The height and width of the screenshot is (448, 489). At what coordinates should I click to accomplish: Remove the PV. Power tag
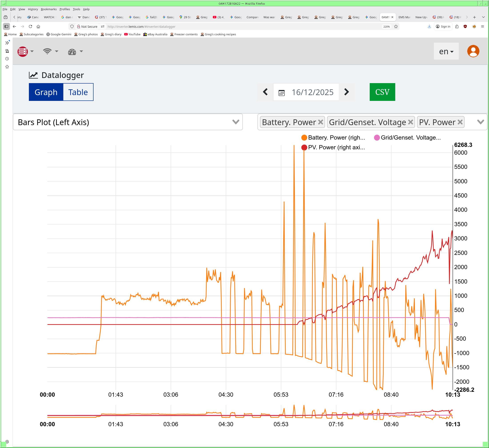click(x=460, y=122)
